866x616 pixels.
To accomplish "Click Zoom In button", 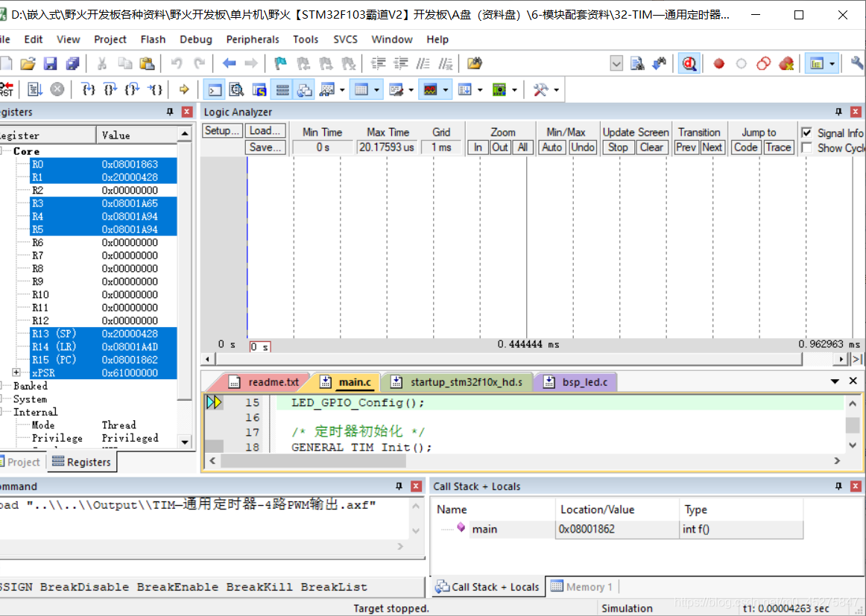I will (478, 147).
